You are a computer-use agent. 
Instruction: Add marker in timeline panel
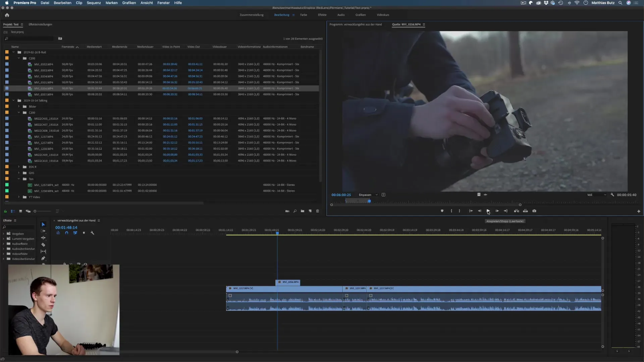tap(84, 233)
